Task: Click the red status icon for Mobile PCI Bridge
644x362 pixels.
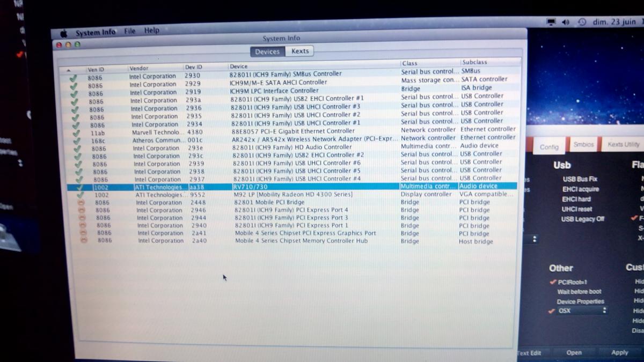Action: coord(82,203)
